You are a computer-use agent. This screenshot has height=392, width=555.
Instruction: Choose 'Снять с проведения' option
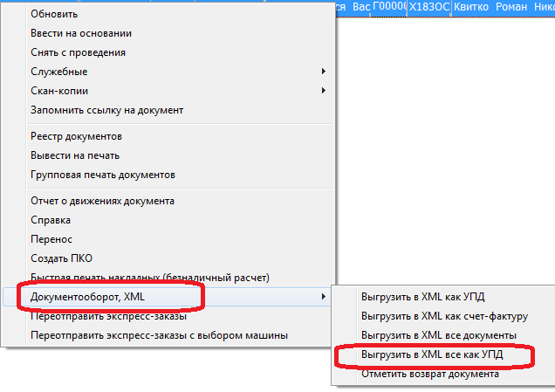point(78,52)
